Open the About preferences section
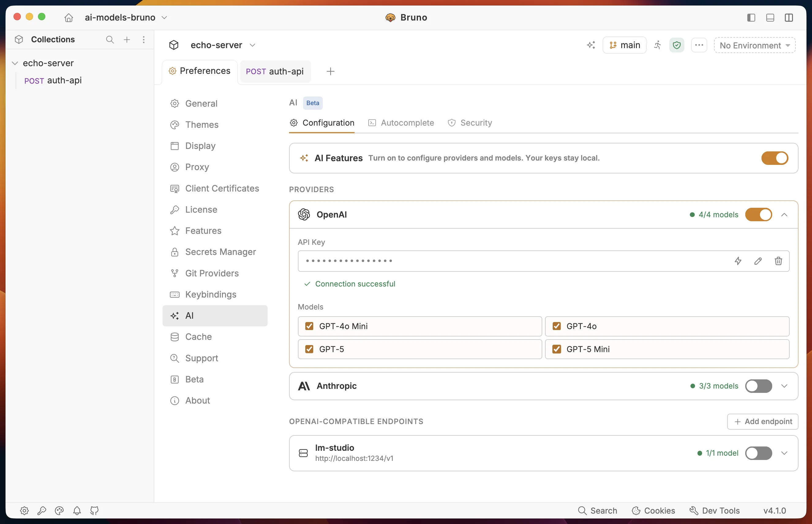The image size is (812, 524). point(215,401)
